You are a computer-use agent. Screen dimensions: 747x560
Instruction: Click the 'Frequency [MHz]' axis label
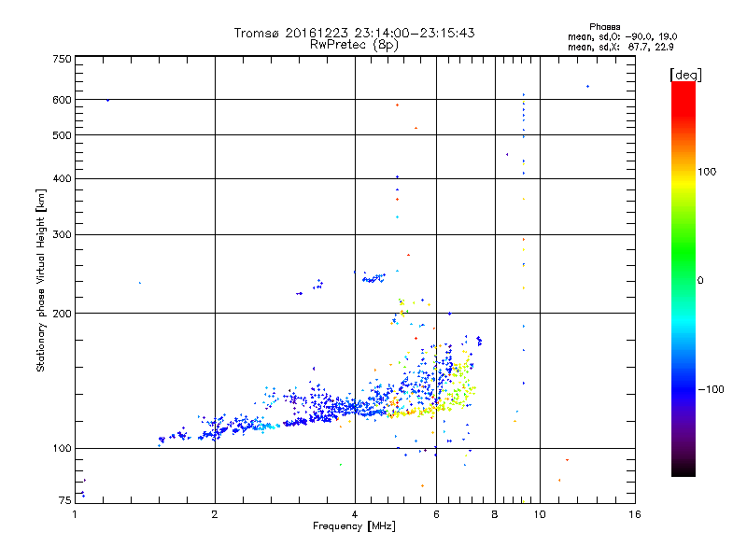point(354,526)
